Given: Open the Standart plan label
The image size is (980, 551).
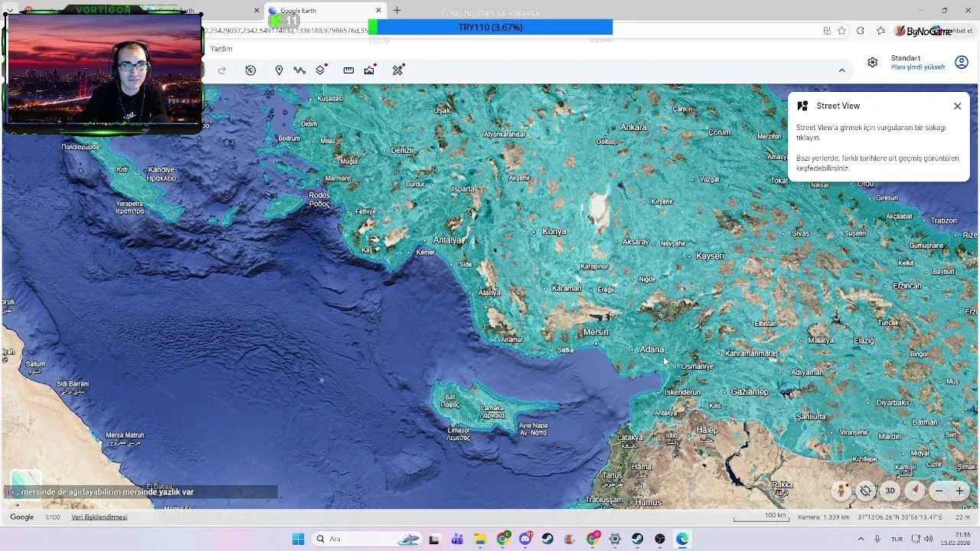Looking at the screenshot, I should (x=906, y=58).
